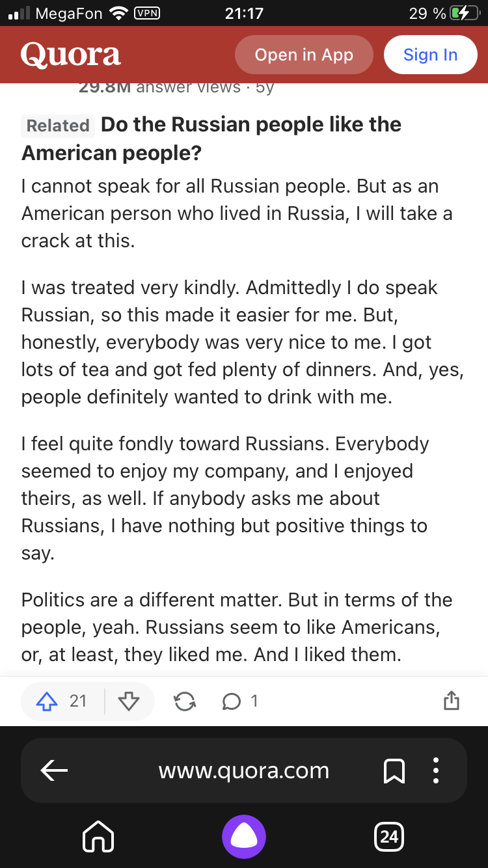Viewport: 488px width, 868px height.
Task: Tap the www.quora.com address field
Action: [x=244, y=771]
